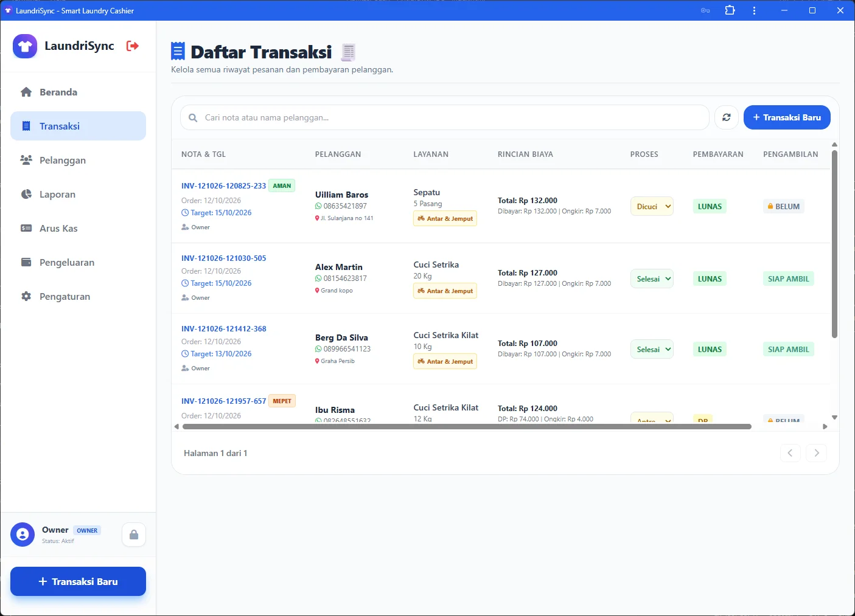Click the SIAP AMBIL badge for Alex Martin
The height and width of the screenshot is (616, 855).
pyautogui.click(x=789, y=279)
